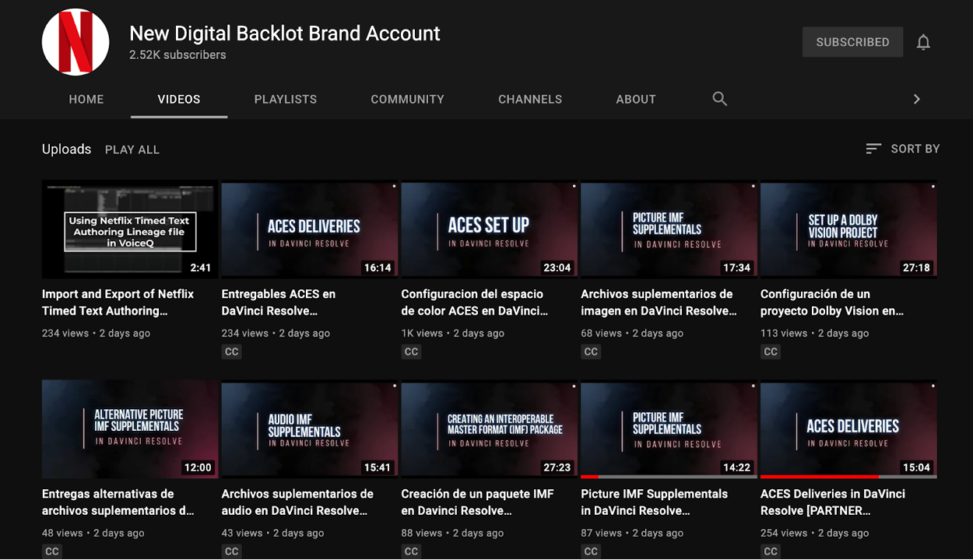Image resolution: width=973 pixels, height=560 pixels.
Task: Click the CC badge under Creación de un paquete IMF
Action: (x=411, y=551)
